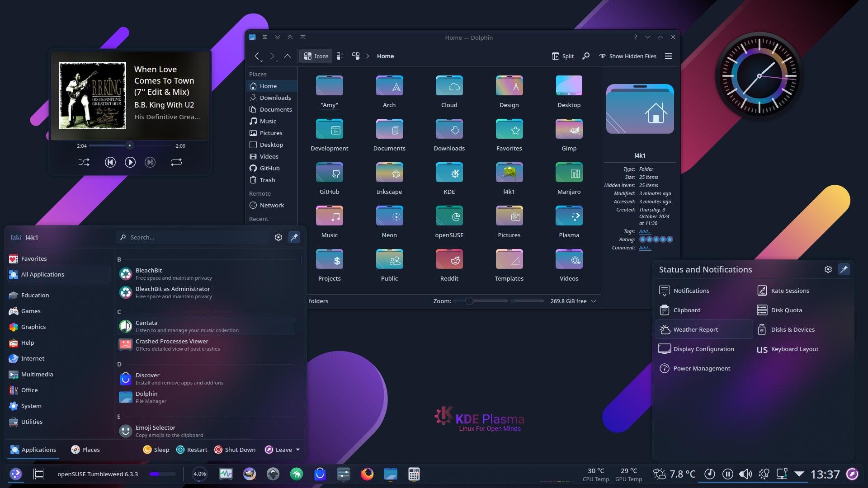868x488 pixels.
Task: Open Emoji Selector from app list
Action: (206, 431)
